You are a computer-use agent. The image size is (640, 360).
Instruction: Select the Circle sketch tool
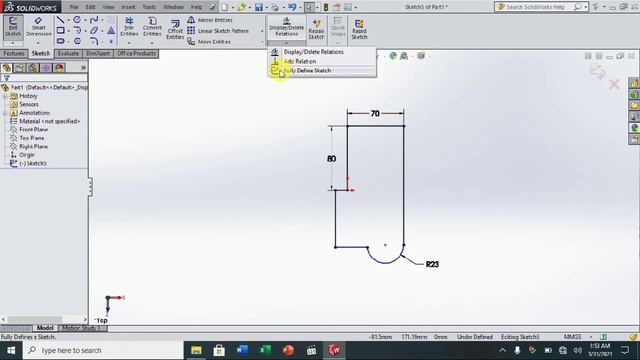click(x=77, y=20)
